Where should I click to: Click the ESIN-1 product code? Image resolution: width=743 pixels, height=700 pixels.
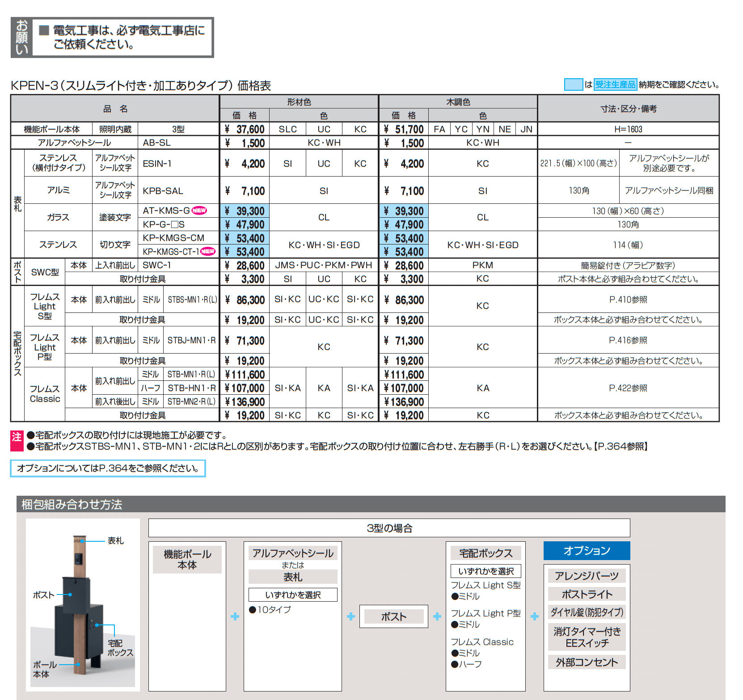tap(157, 164)
